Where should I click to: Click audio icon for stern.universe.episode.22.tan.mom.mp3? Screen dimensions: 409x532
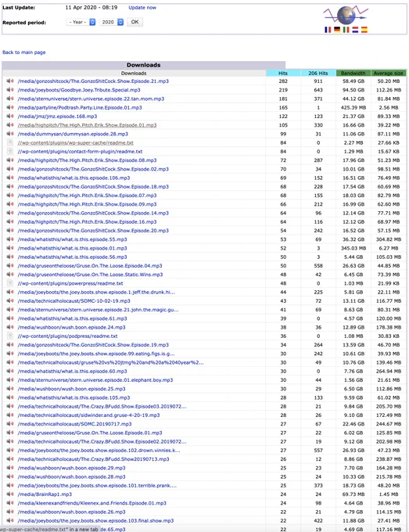click(10, 99)
